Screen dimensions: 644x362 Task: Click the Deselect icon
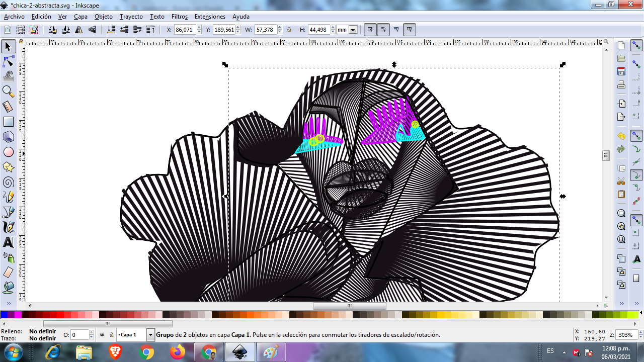click(34, 30)
